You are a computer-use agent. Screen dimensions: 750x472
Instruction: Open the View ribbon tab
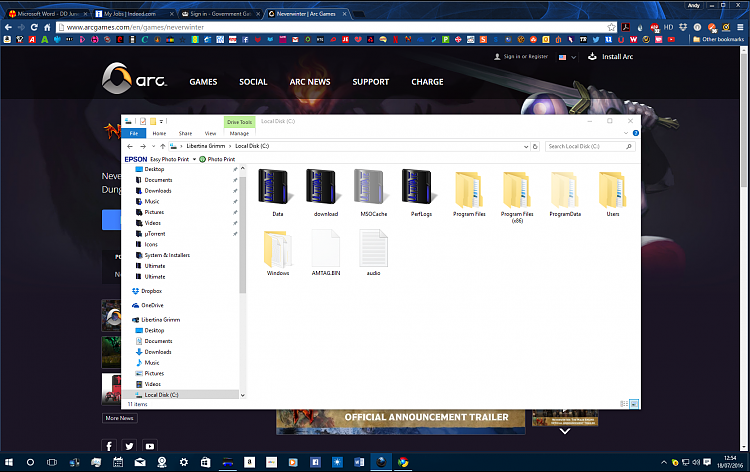pos(210,133)
